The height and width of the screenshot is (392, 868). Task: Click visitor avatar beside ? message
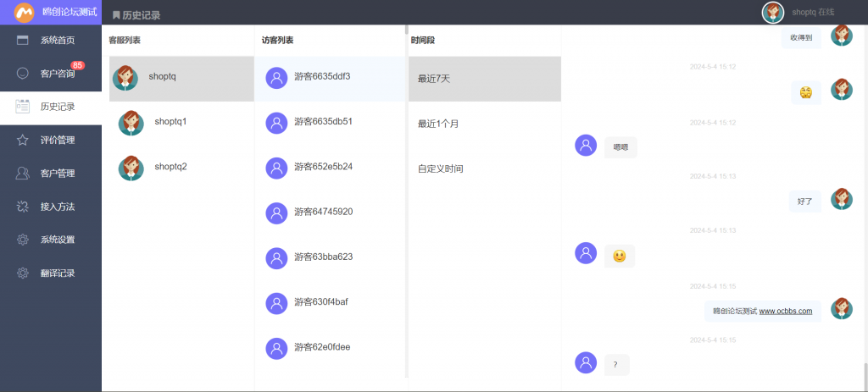(x=586, y=362)
